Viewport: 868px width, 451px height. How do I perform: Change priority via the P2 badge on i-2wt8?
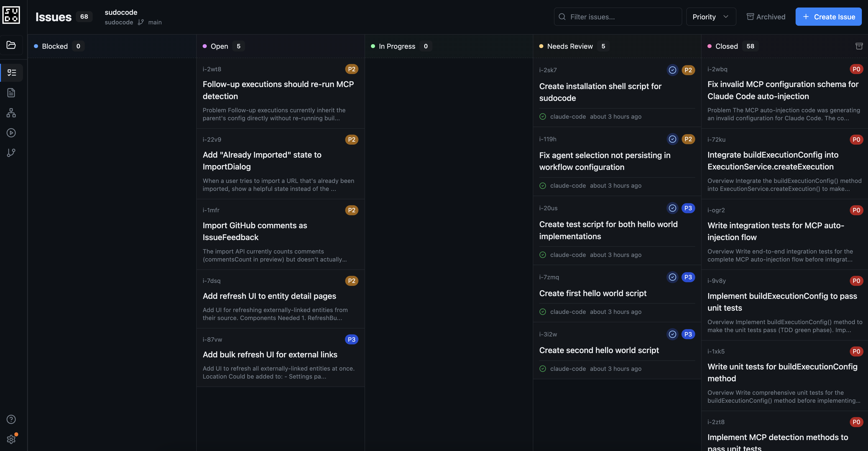(x=352, y=69)
